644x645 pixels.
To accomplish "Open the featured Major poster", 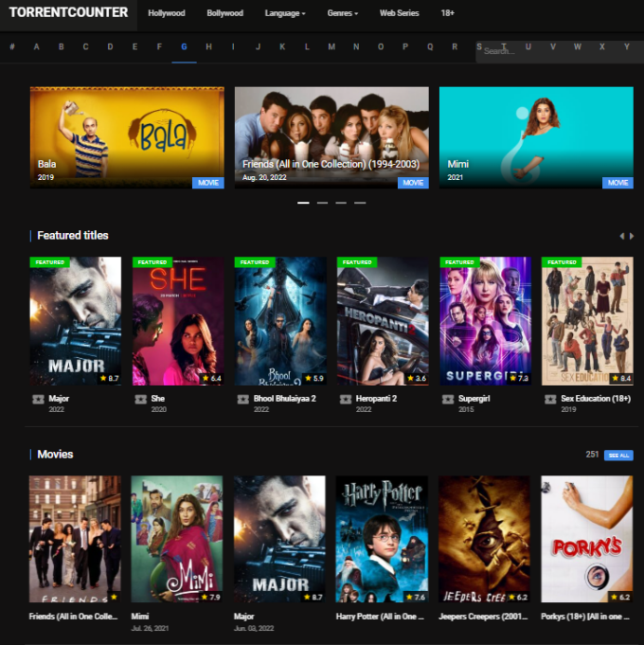I will (76, 321).
